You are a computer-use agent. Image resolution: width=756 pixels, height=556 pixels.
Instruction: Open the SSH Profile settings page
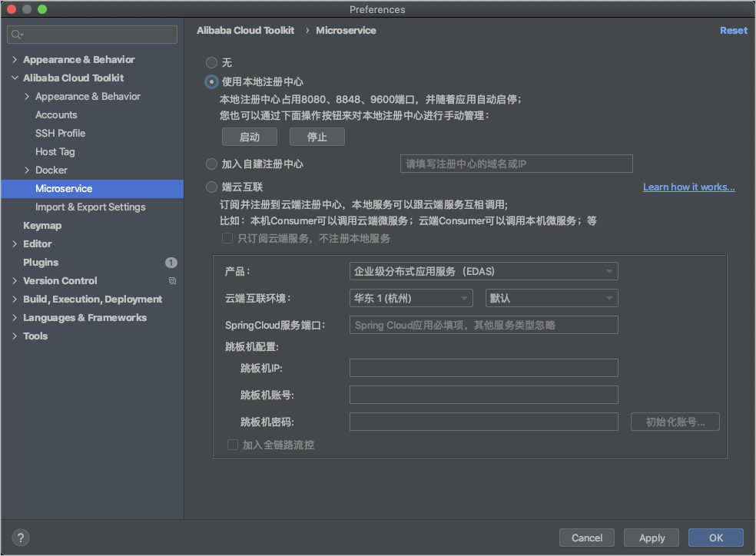click(60, 133)
